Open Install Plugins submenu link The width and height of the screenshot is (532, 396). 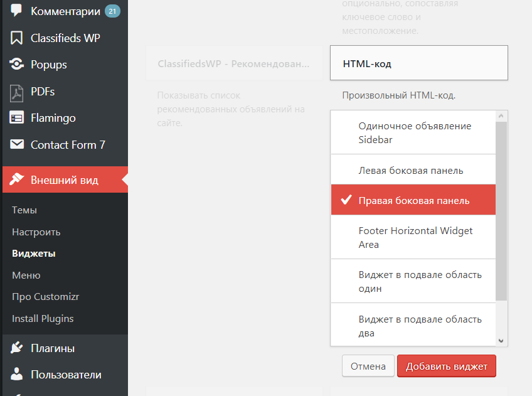[43, 319]
